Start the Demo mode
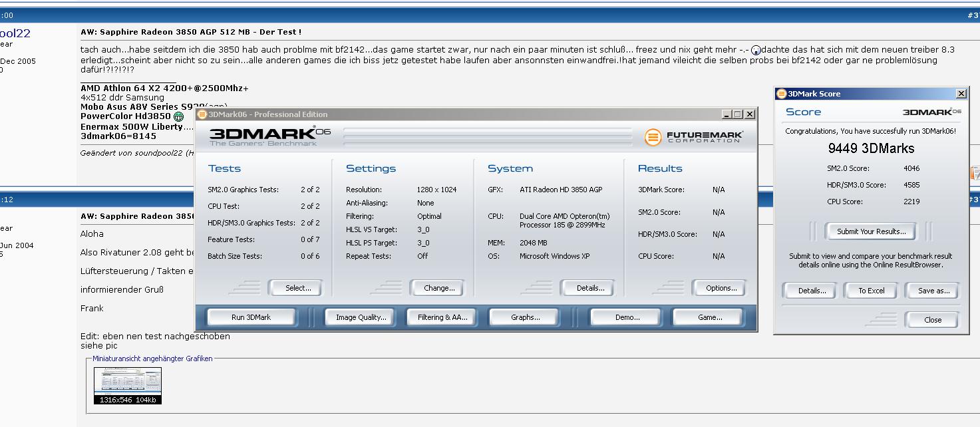The width and height of the screenshot is (980, 427). (x=627, y=317)
